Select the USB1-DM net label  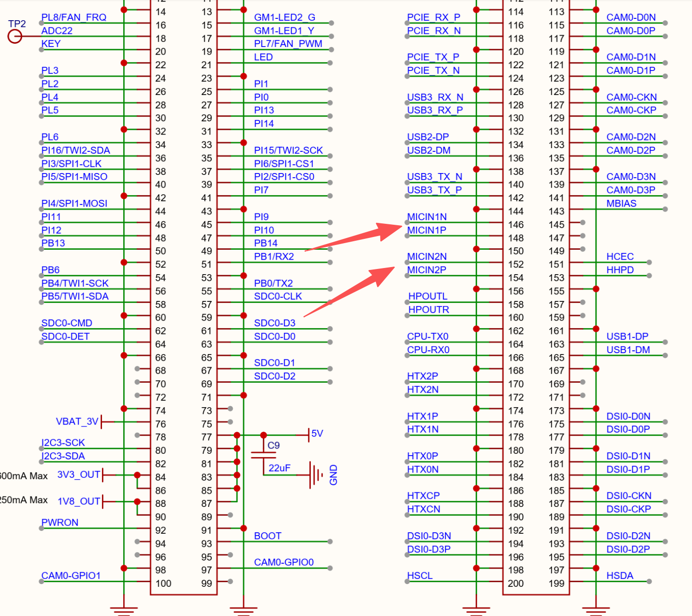(628, 350)
